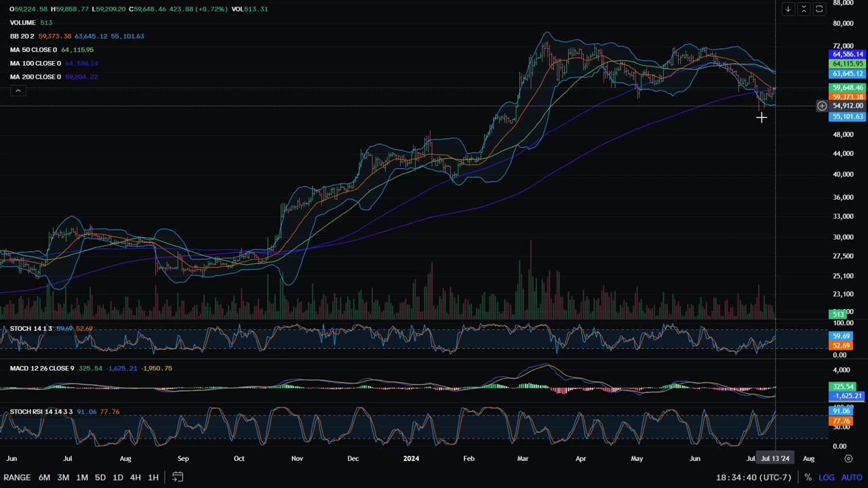Viewport: 868px width, 488px height.
Task: Click the 64,586.14 price axis label
Action: tap(846, 54)
